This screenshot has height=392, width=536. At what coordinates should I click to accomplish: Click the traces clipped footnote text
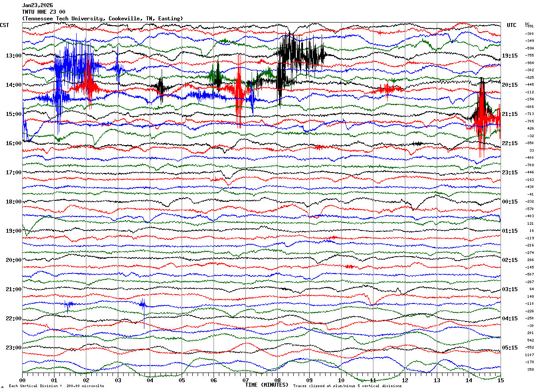coord(347,386)
